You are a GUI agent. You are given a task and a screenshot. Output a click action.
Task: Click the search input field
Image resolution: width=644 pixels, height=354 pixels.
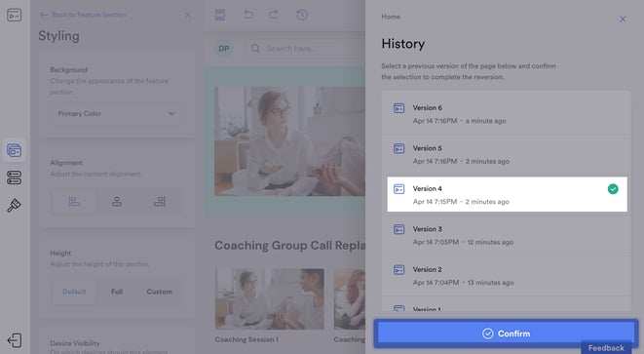(x=306, y=49)
